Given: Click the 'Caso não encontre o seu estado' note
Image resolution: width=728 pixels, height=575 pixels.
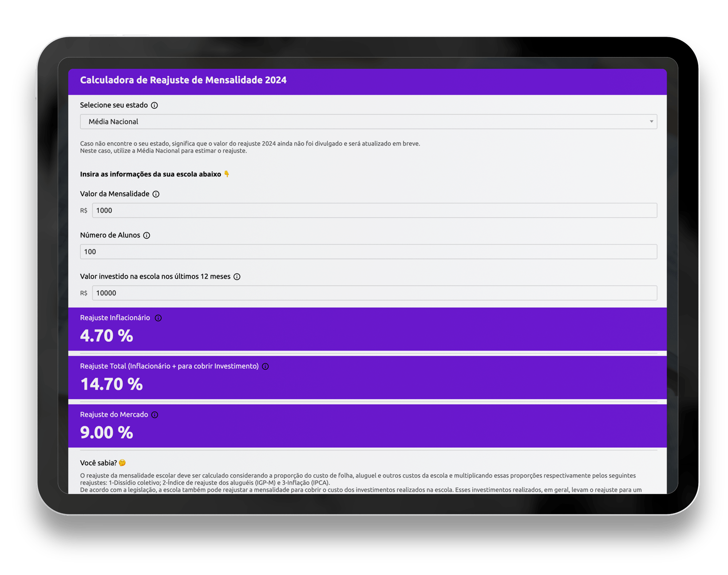Looking at the screenshot, I should tap(250, 147).
